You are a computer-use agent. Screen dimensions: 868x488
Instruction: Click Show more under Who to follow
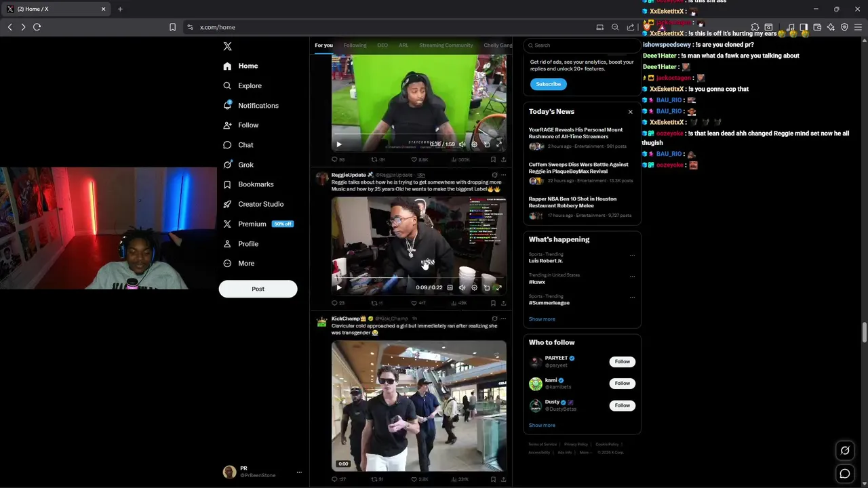pos(542,426)
